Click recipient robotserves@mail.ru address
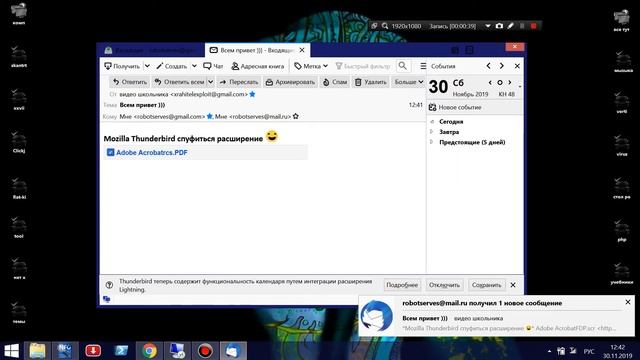This screenshot has height=360, width=640. (260, 116)
